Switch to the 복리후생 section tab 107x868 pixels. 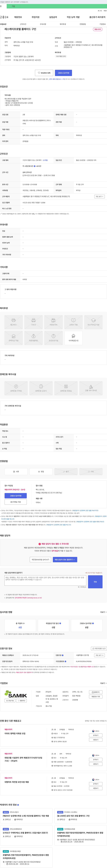[63, 24]
